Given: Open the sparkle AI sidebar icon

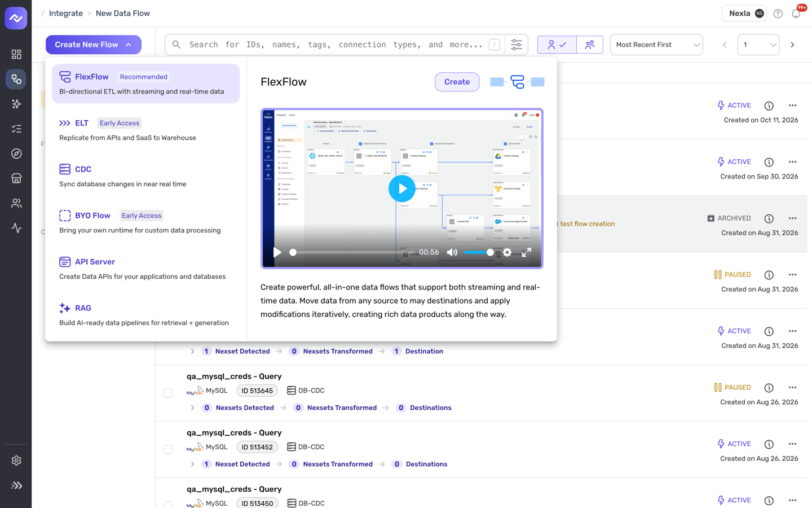Looking at the screenshot, I should (16, 104).
